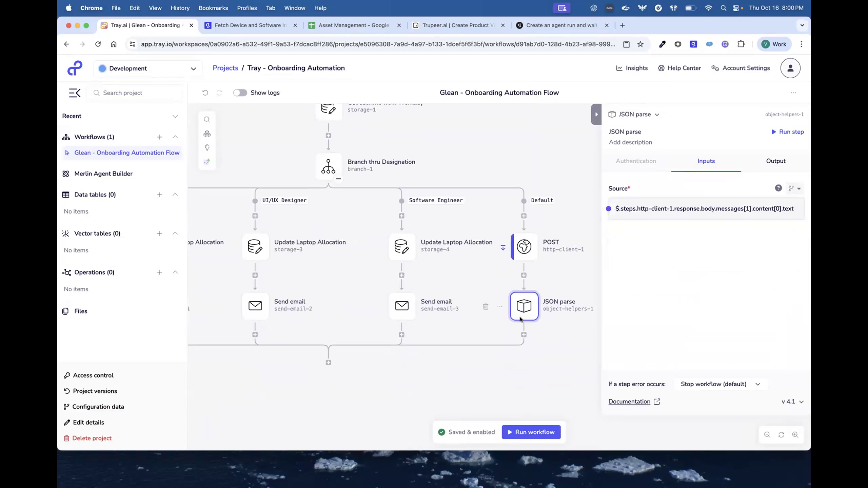868x488 pixels.
Task: Select the search tool in the canvas toolbar
Action: point(207,119)
